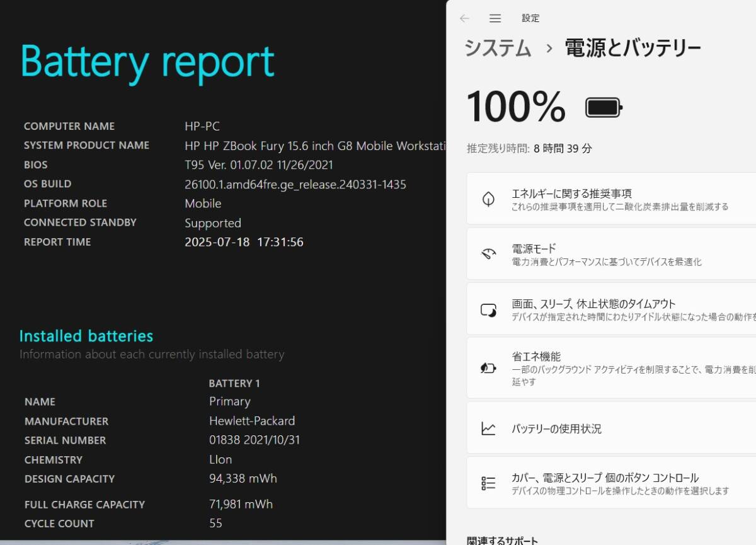Open the Settings hamburger navigation menu
The image size is (756, 545).
pos(495,18)
